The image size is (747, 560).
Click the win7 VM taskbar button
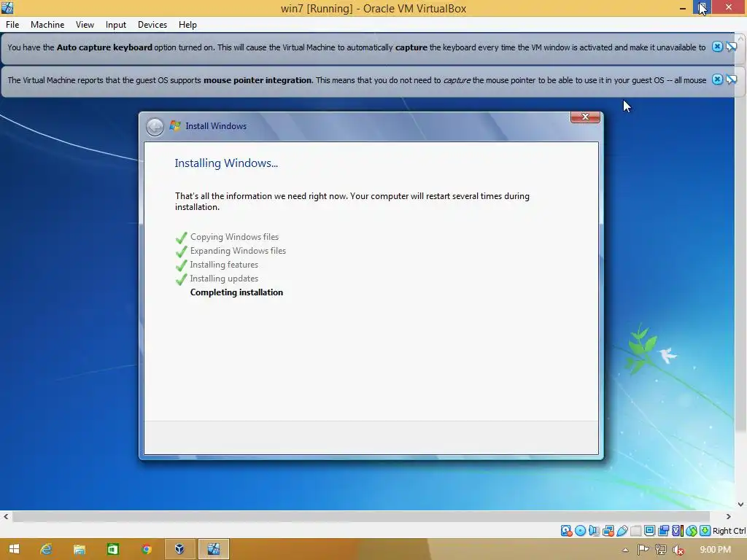click(x=214, y=549)
